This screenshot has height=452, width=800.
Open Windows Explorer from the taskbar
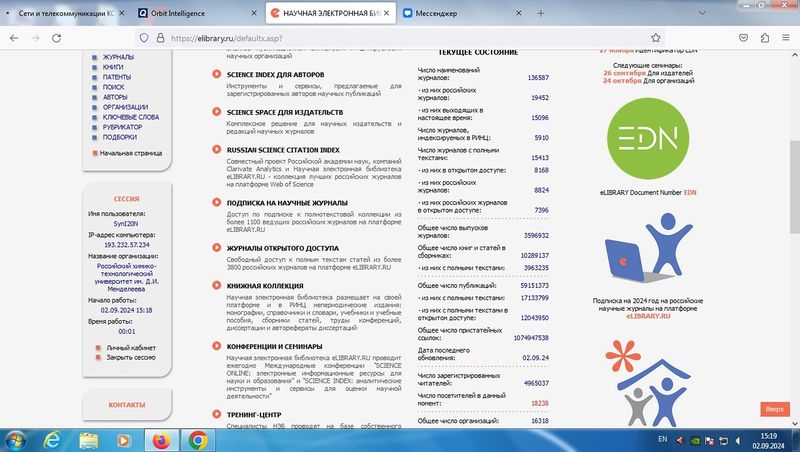(89, 440)
